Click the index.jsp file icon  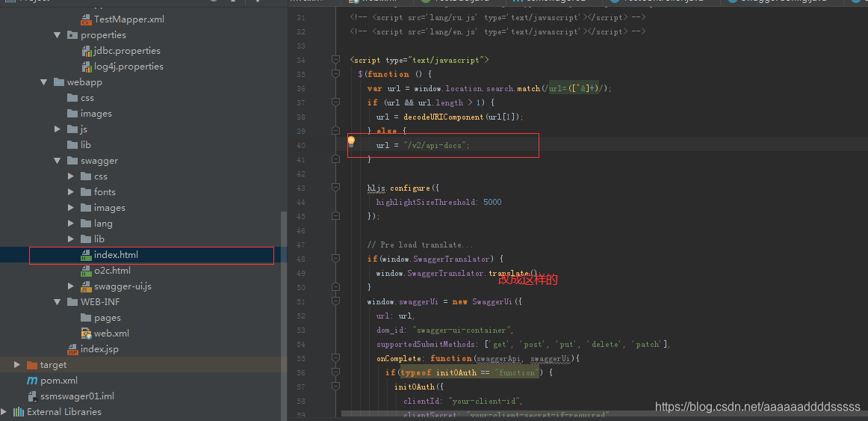tap(72, 349)
